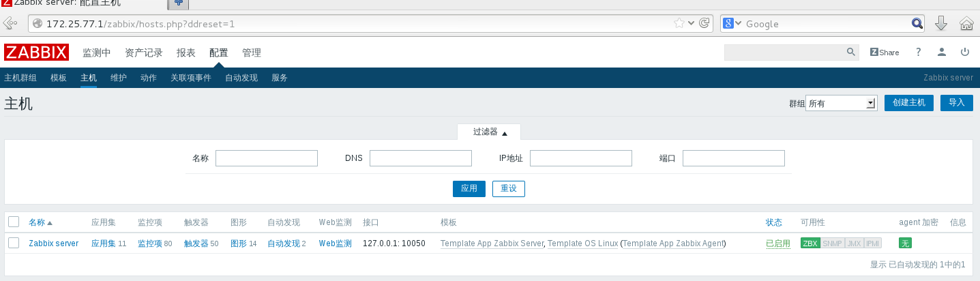Switch to Actions (动作) submenu
This screenshot has height=281, width=980.
149,78
